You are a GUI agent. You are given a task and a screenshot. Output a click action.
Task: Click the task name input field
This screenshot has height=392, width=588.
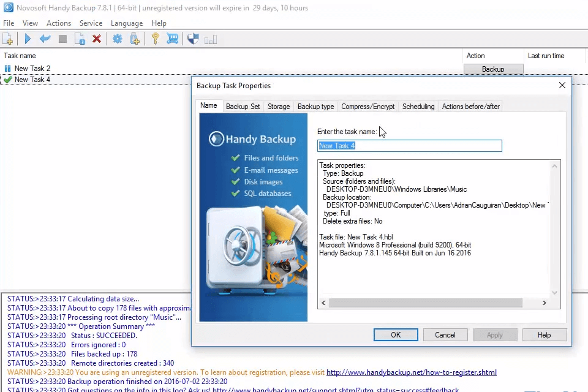(409, 146)
